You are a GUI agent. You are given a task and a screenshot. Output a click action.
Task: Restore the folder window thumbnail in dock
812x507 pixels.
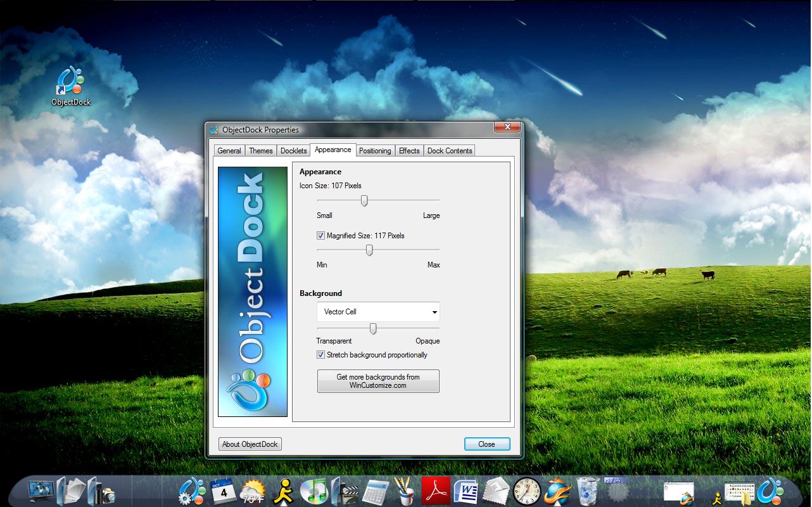point(739,494)
